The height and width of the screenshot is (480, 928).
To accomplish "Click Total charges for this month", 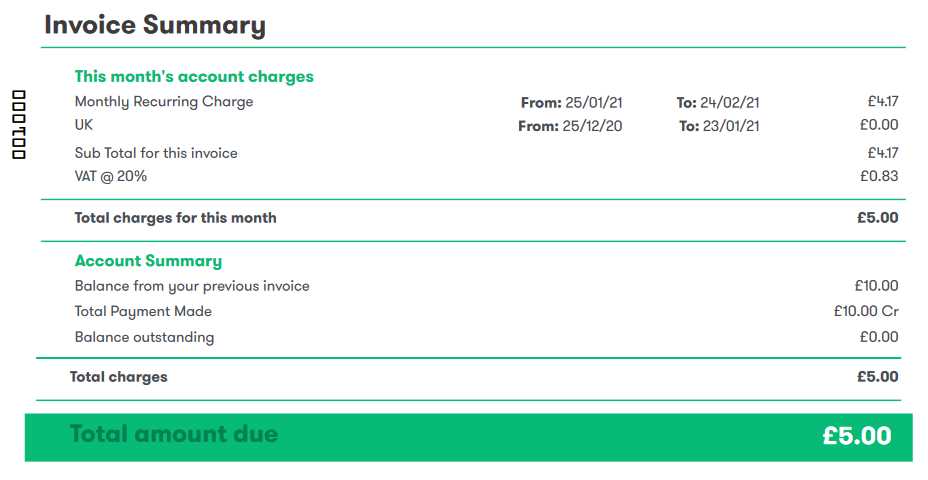I will [176, 218].
